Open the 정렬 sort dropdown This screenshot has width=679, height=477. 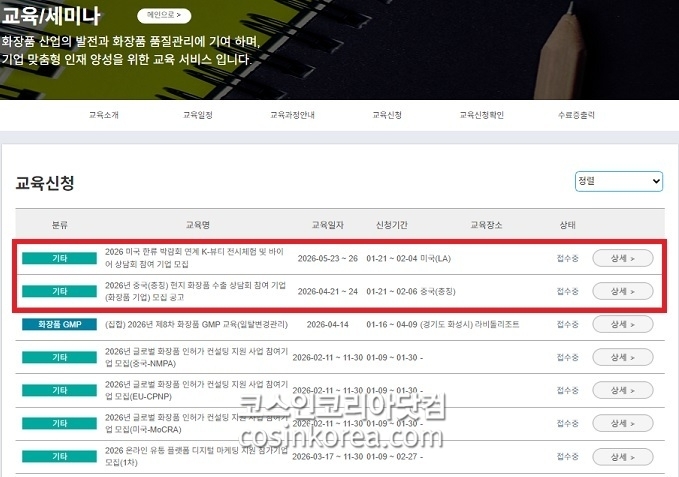click(618, 181)
